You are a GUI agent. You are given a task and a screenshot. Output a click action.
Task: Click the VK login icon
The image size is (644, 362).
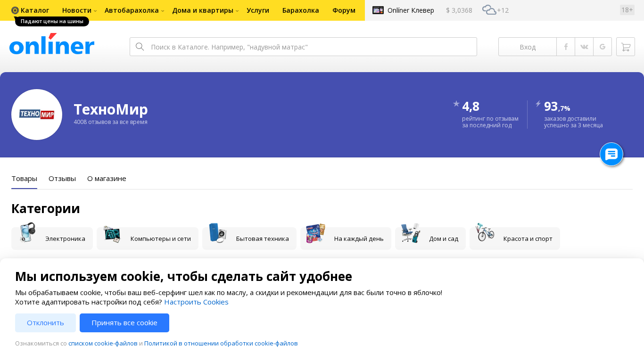coord(584,47)
